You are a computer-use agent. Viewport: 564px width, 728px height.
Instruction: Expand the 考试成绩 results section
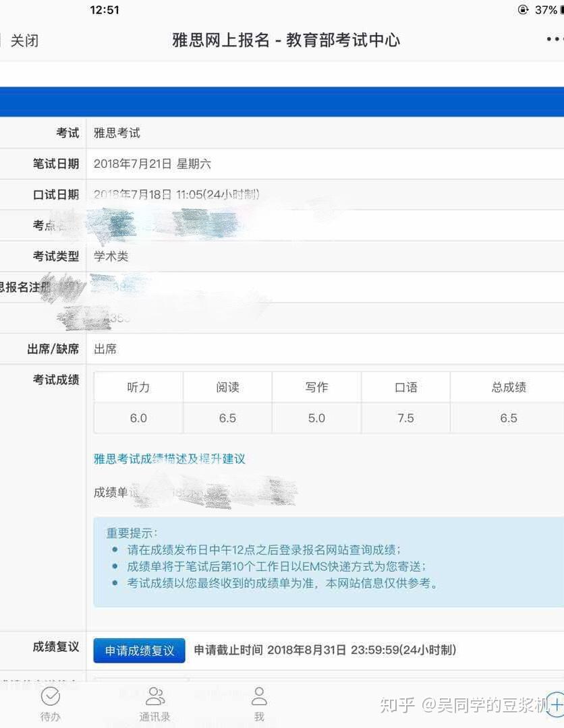pos(57,380)
